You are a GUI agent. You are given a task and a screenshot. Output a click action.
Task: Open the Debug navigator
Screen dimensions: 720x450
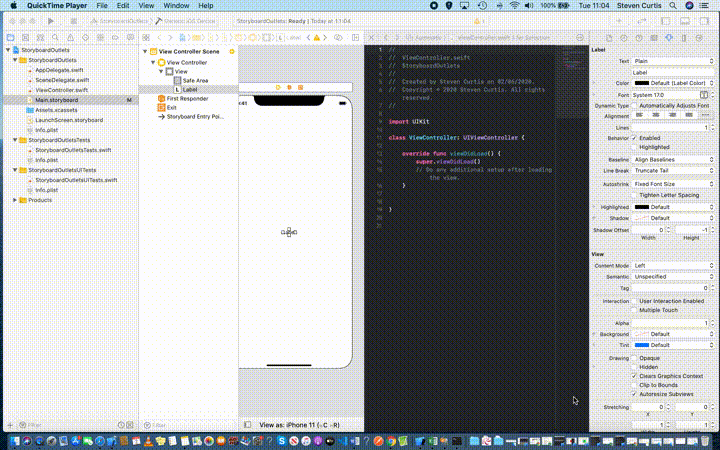tap(100, 38)
